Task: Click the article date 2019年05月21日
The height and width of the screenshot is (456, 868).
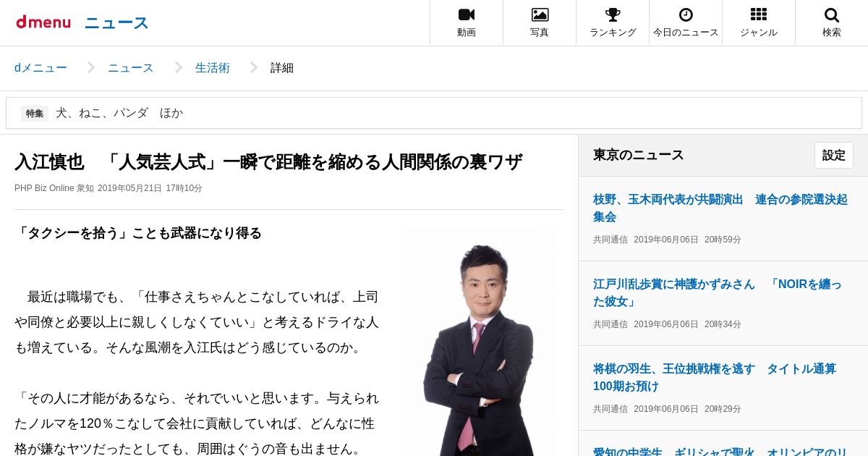Action: (129, 188)
